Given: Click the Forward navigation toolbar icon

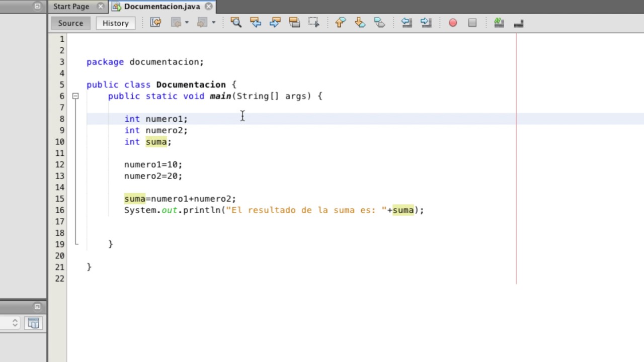Looking at the screenshot, I should tap(202, 23).
